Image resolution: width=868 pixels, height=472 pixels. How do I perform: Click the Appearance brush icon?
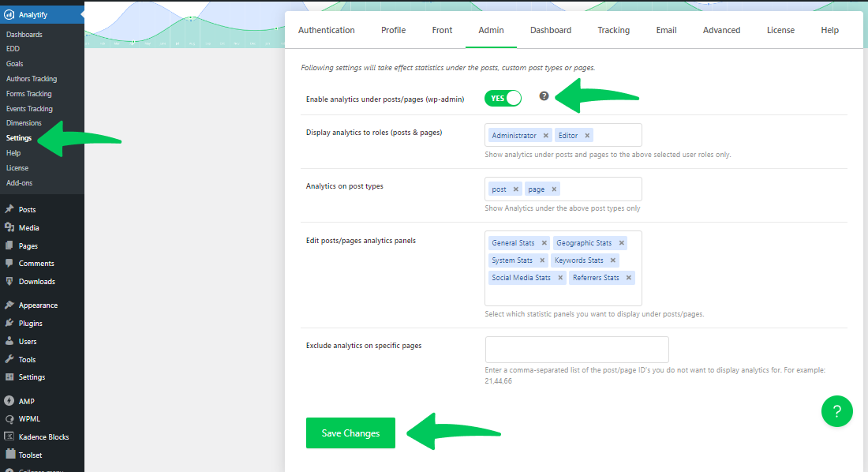(9, 305)
